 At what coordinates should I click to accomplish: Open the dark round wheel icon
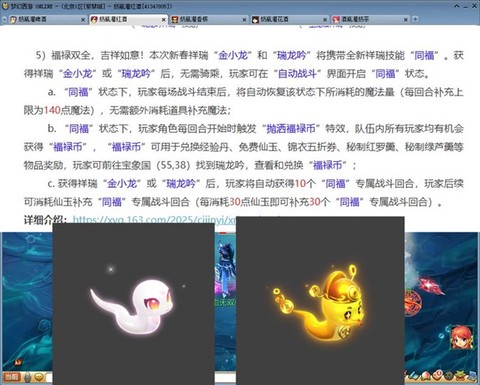click(449, 376)
